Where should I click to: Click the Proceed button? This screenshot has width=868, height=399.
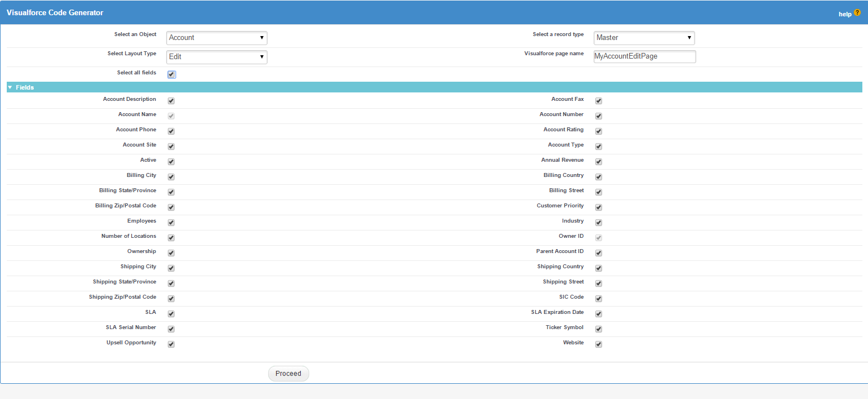coord(288,373)
